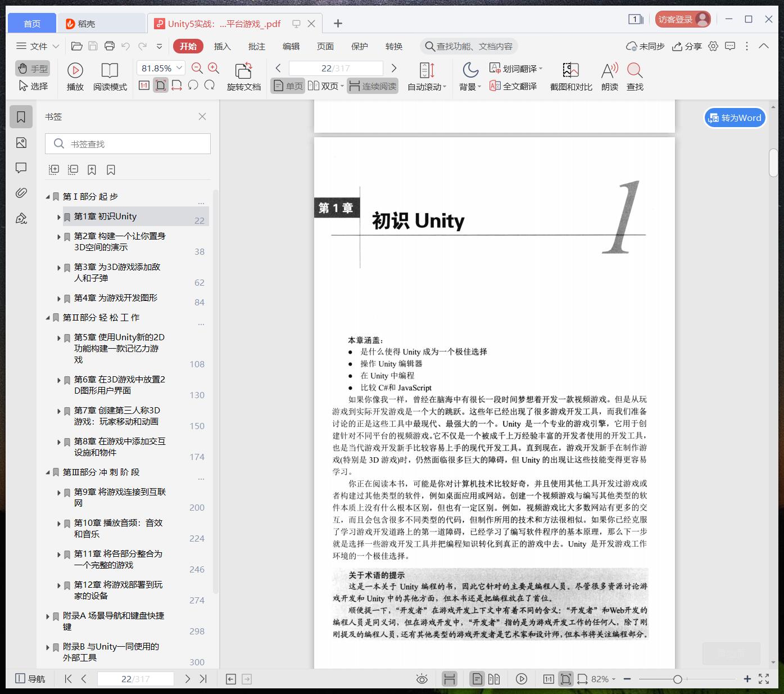Viewport: 784px width, 694px height.
Task: Click the open folder icon
Action: coord(77,46)
